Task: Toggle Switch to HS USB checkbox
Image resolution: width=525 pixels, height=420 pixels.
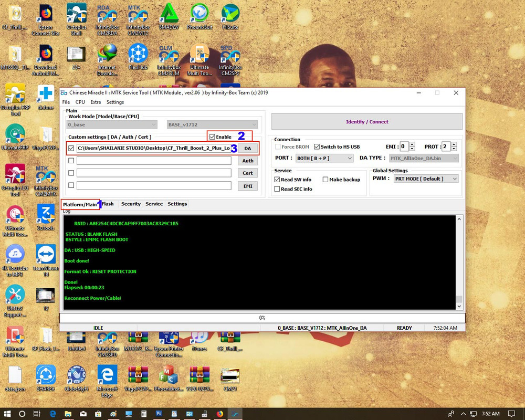Action: point(317,146)
